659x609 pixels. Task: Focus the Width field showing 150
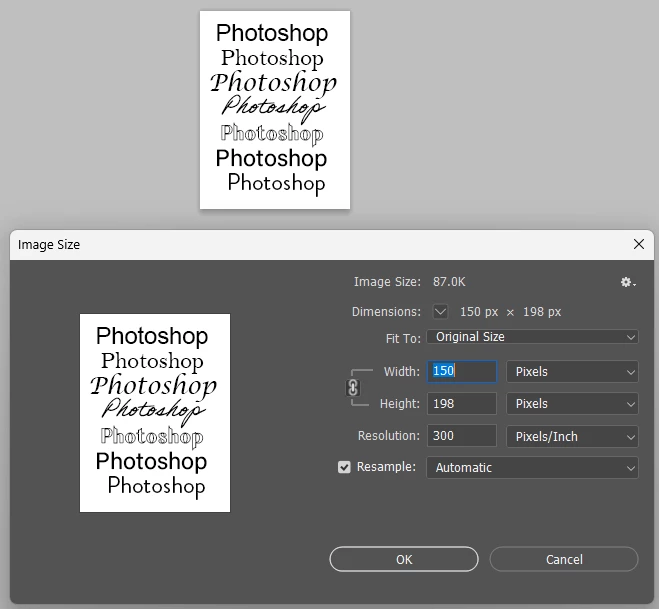462,372
